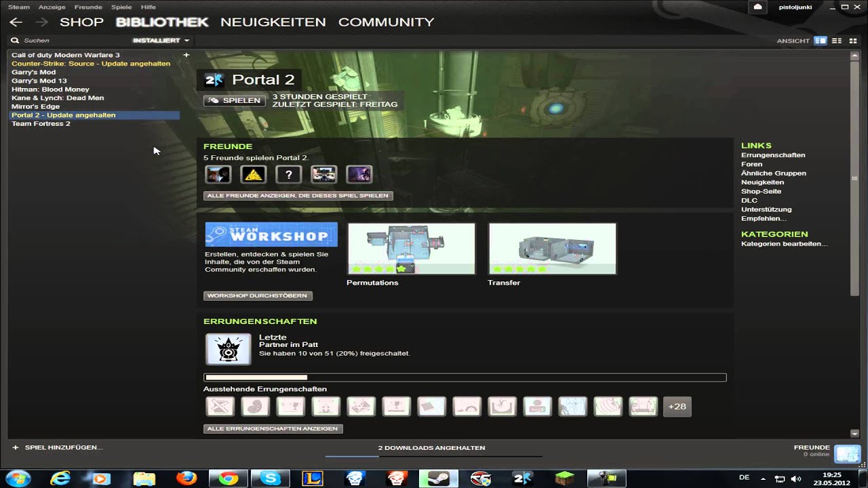Open the fifth purple friend avatar
Image resolution: width=868 pixels, height=488 pixels.
(x=359, y=175)
